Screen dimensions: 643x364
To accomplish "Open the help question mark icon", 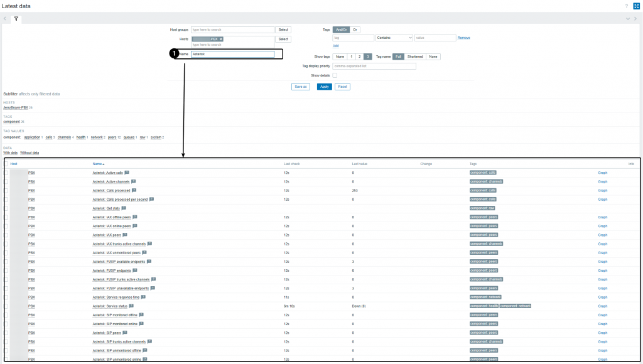I will click(x=626, y=6).
